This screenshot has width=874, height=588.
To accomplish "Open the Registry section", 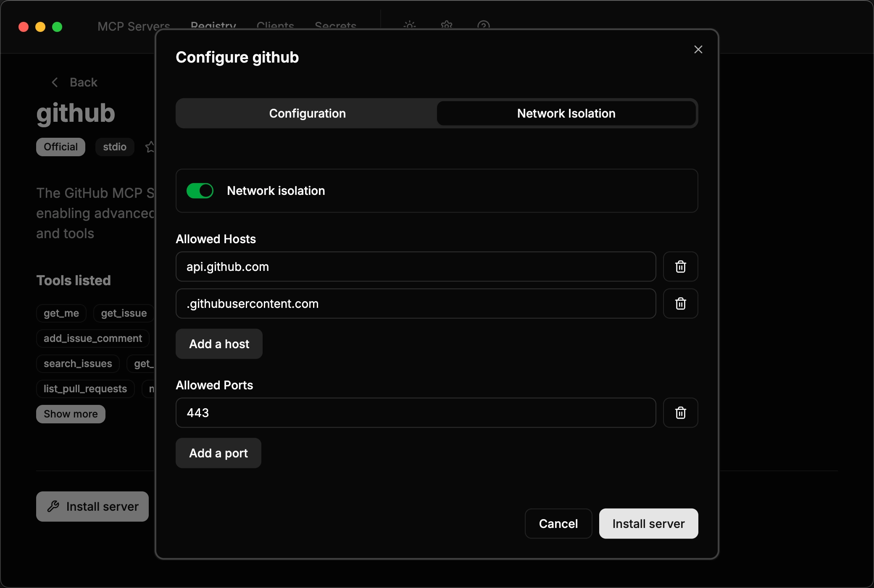I will [213, 26].
